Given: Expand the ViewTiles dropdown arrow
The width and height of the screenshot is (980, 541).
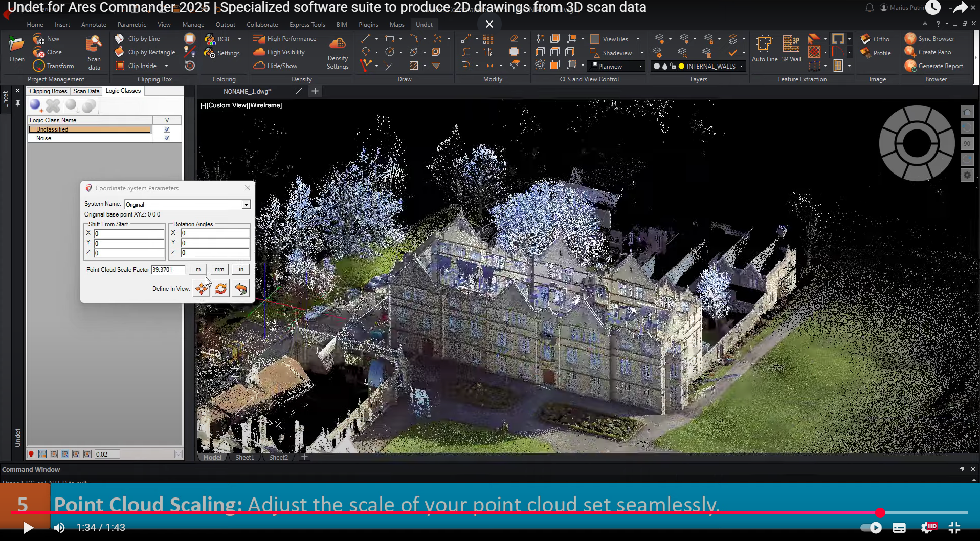Looking at the screenshot, I should [638, 39].
